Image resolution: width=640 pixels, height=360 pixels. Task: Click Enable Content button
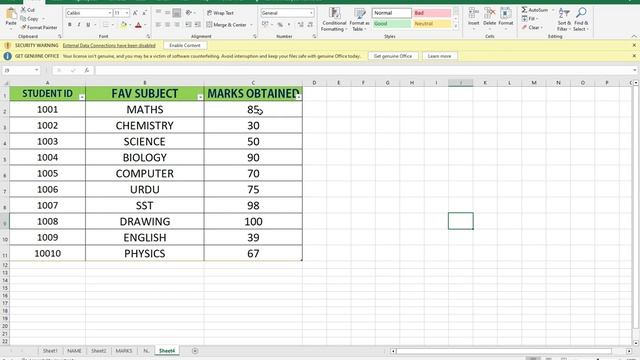pyautogui.click(x=185, y=45)
